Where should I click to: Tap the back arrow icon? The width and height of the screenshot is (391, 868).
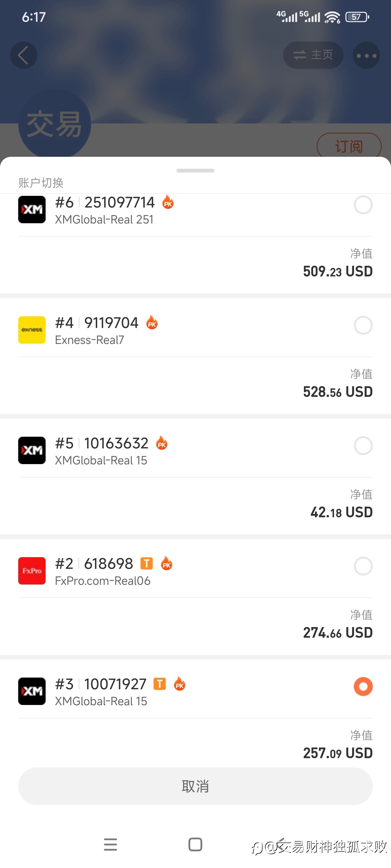pos(24,55)
